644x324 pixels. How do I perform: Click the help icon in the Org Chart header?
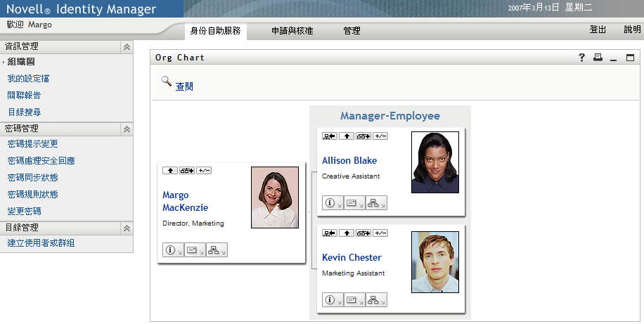[582, 58]
